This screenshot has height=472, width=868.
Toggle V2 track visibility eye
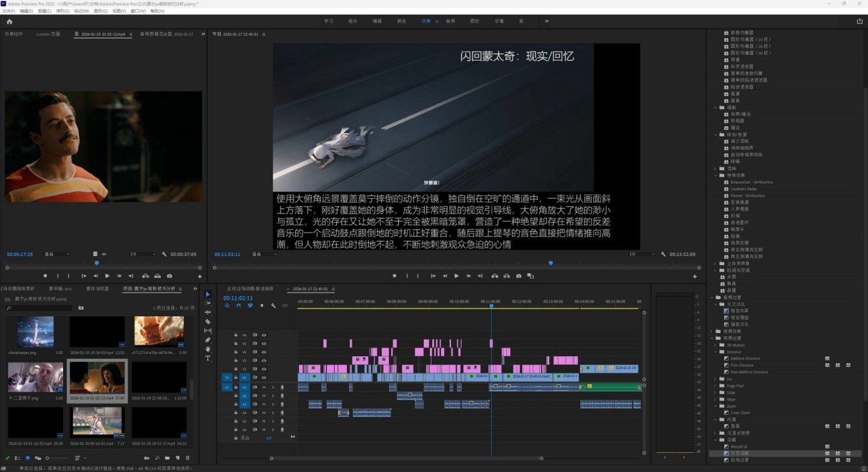264,369
